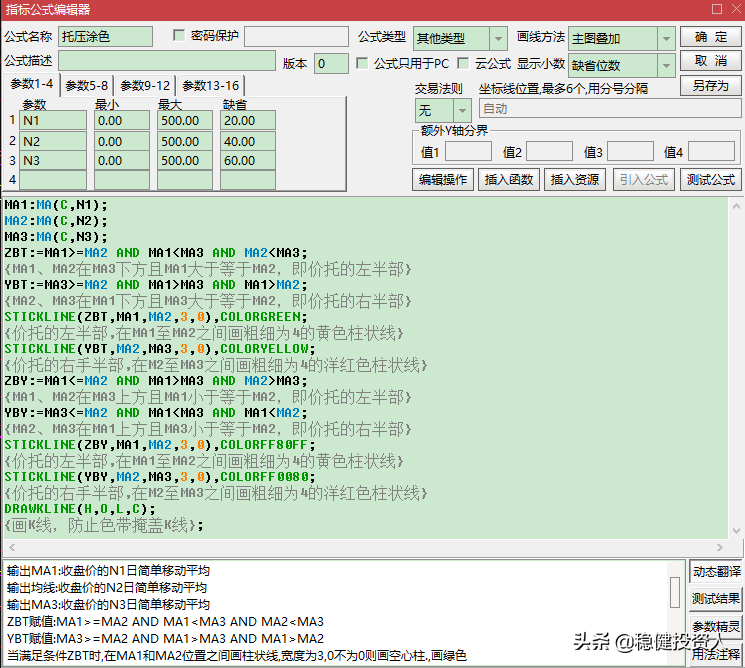Image resolution: width=745 pixels, height=668 pixels.
Task: Click the default value 20.00 field
Action: pos(248,121)
